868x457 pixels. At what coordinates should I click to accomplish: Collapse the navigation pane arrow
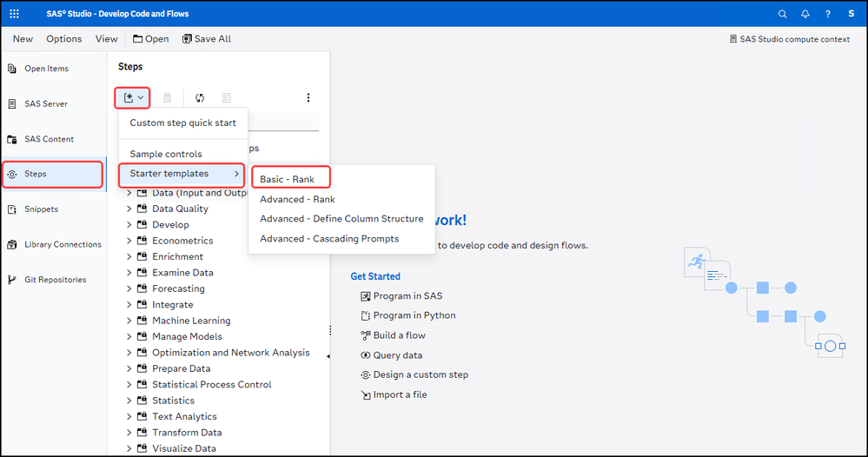(328, 356)
